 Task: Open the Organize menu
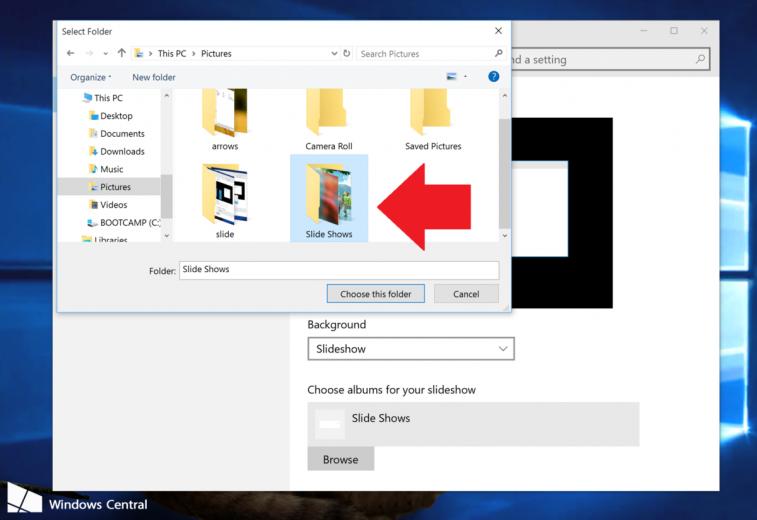click(90, 77)
